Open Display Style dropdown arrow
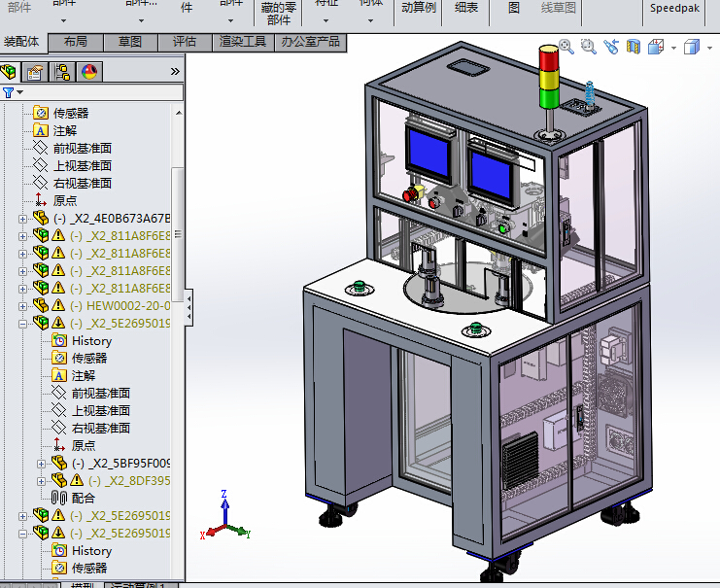 (709, 48)
